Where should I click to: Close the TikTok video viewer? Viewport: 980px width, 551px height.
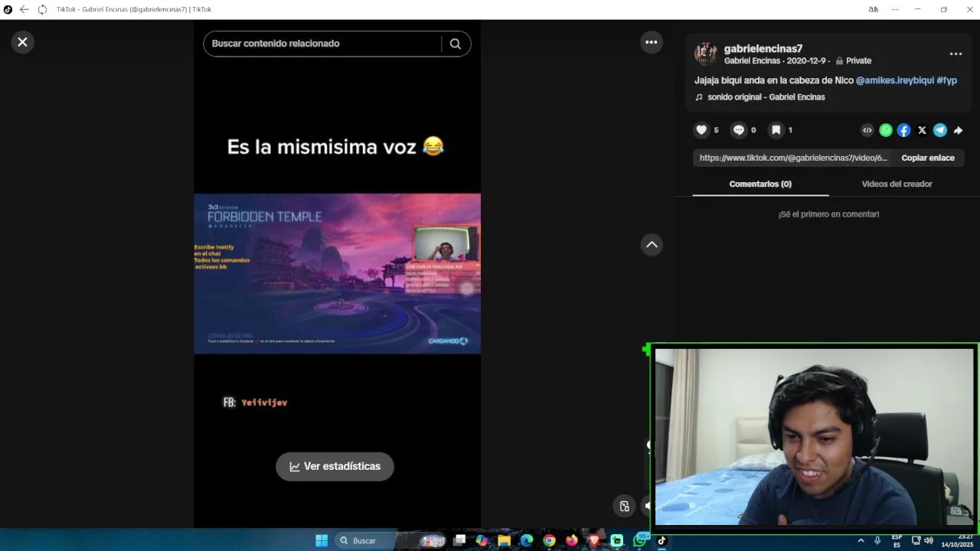(x=22, y=42)
